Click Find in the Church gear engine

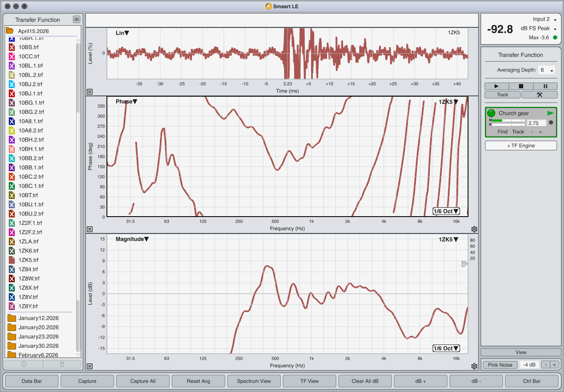pyautogui.click(x=503, y=132)
